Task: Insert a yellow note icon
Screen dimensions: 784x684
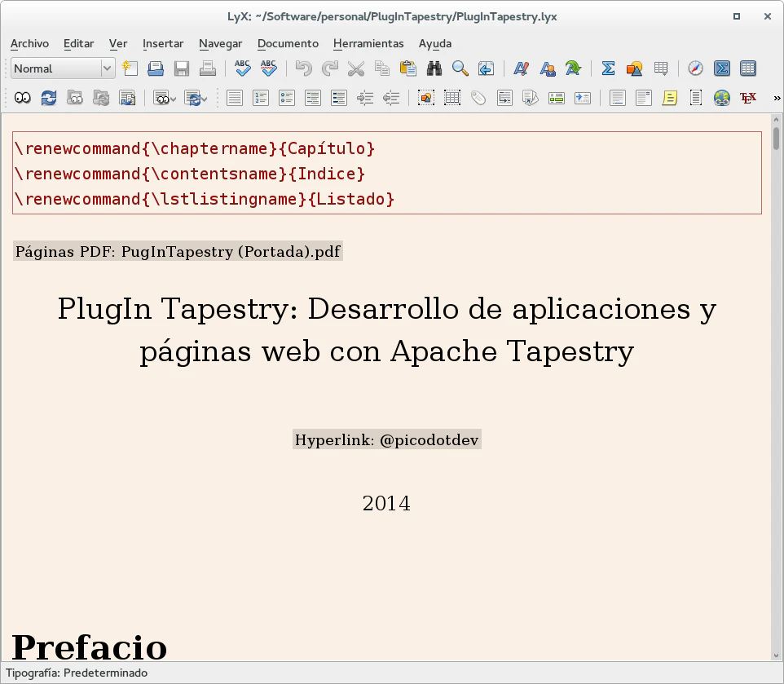Action: tap(670, 98)
